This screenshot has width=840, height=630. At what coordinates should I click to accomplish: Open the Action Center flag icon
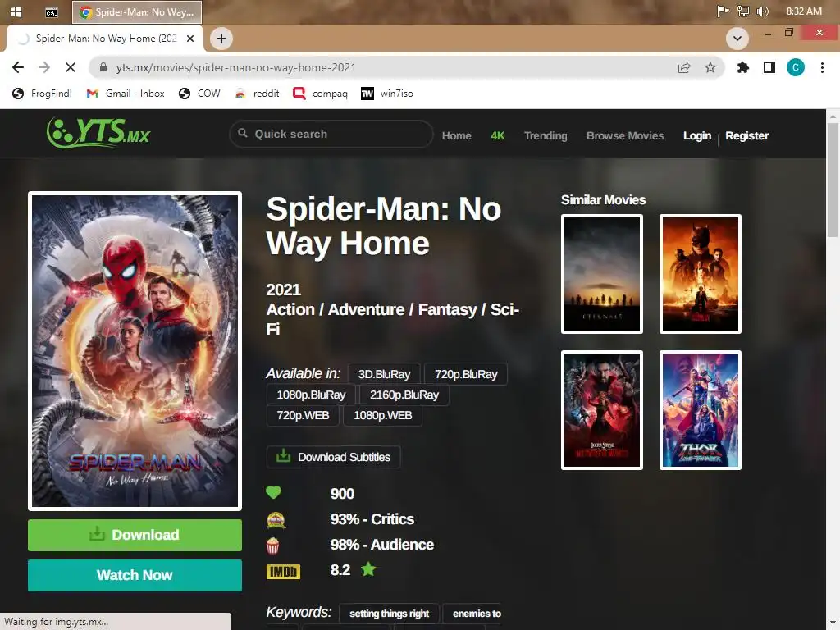tap(723, 11)
